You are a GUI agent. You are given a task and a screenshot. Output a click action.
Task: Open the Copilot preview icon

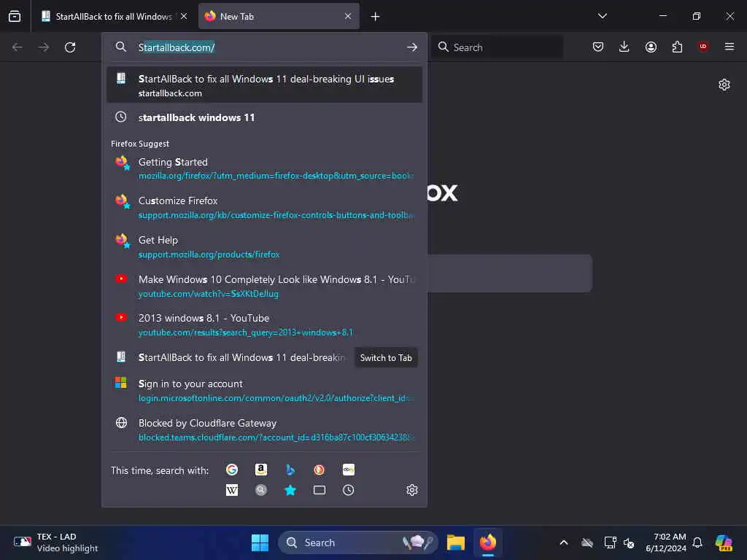coord(724,542)
